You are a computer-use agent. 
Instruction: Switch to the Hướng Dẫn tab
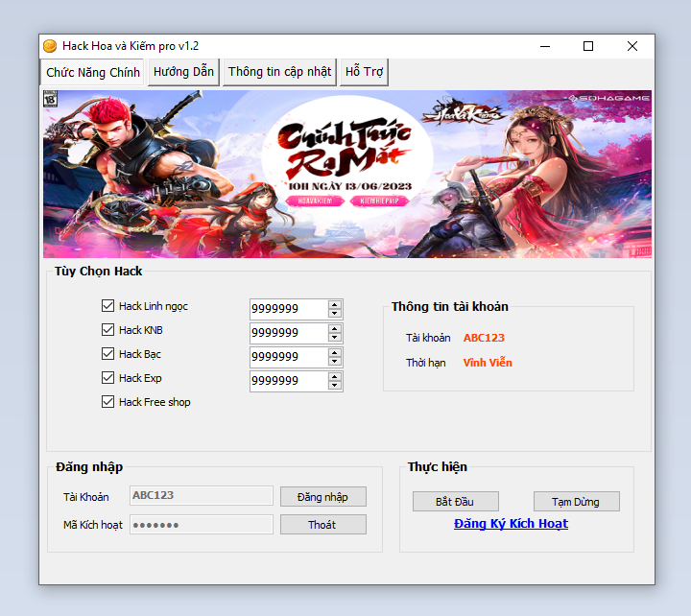point(183,72)
